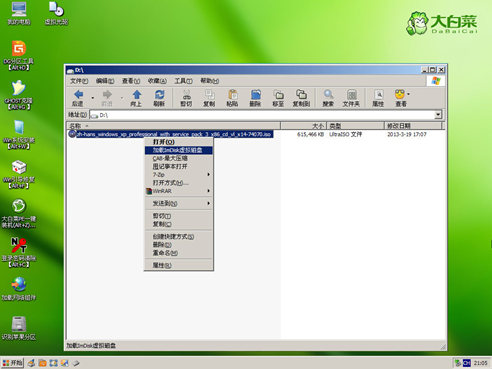Image resolution: width=492 pixels, height=369 pixels.
Task: Select the ImDisk virtual disk mount entry
Action: pos(179,150)
